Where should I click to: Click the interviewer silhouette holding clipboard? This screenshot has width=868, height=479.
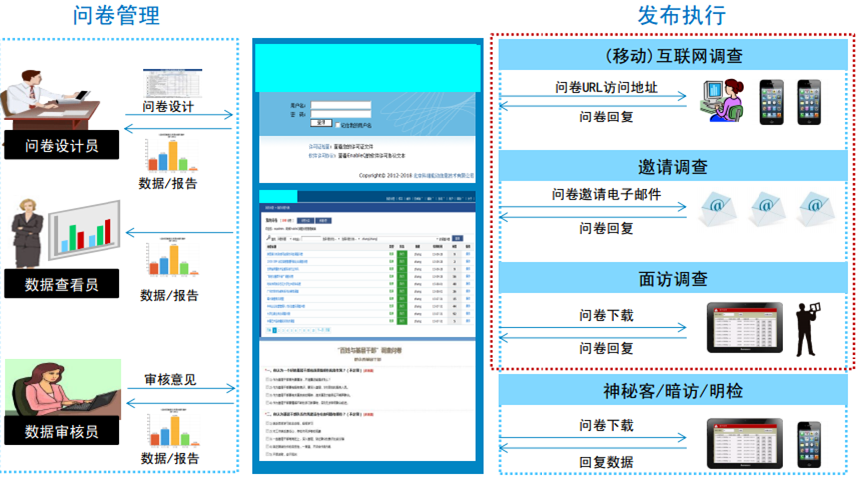coord(807,329)
